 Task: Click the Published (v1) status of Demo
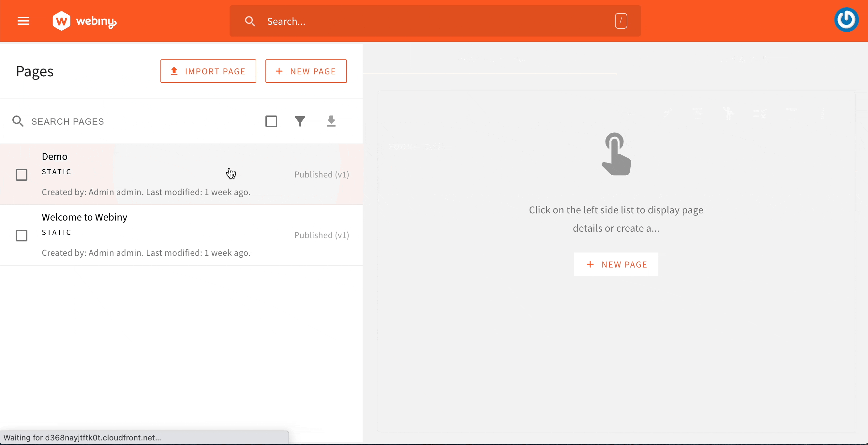[321, 174]
